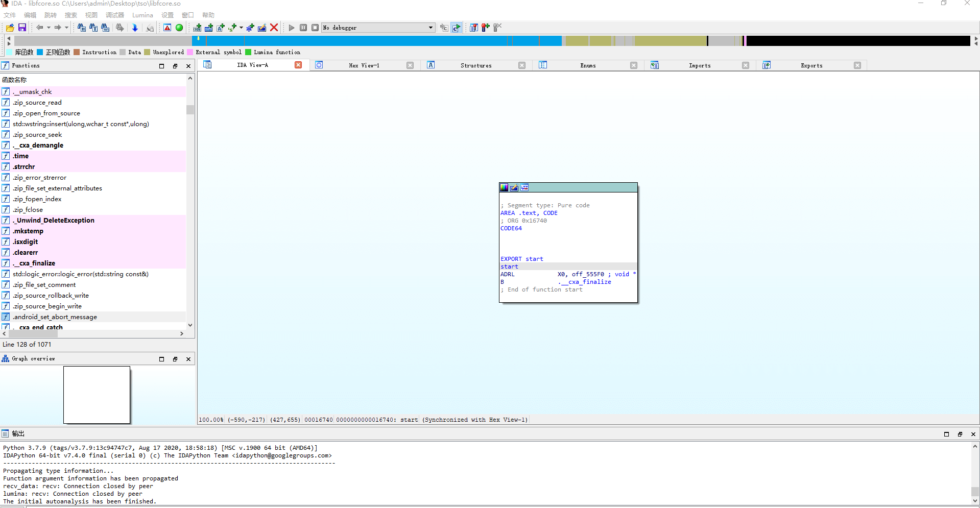
Task: Switch to the Enums tab
Action: [x=588, y=65]
